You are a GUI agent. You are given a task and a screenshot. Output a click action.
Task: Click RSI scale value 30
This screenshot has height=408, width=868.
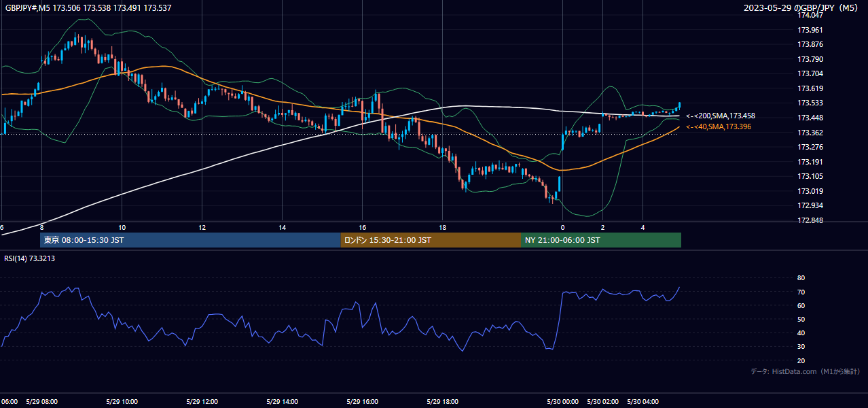[x=801, y=347]
